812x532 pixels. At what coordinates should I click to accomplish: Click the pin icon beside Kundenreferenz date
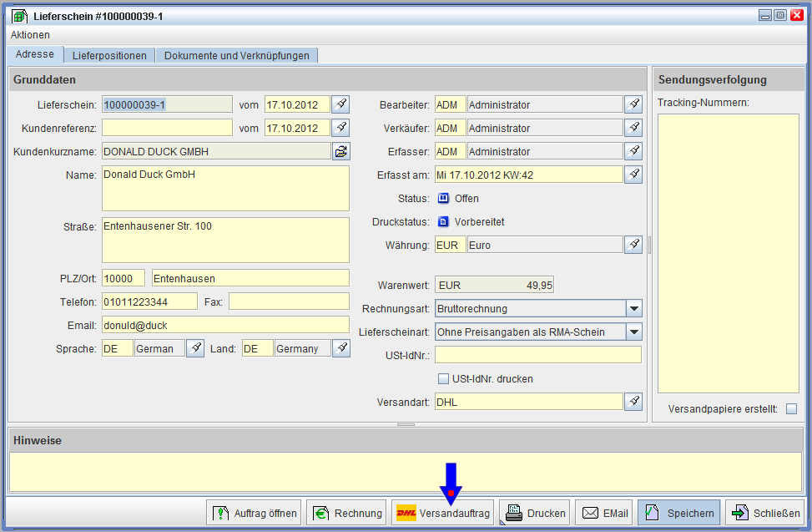click(340, 128)
